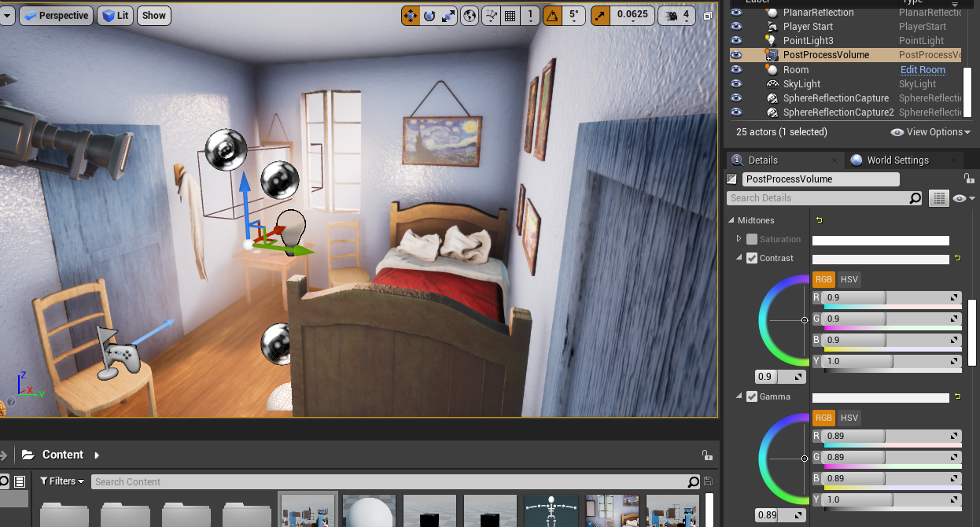This screenshot has height=527, width=980.
Task: Select the SkyLight row in the outliner
Action: pyautogui.click(x=846, y=83)
